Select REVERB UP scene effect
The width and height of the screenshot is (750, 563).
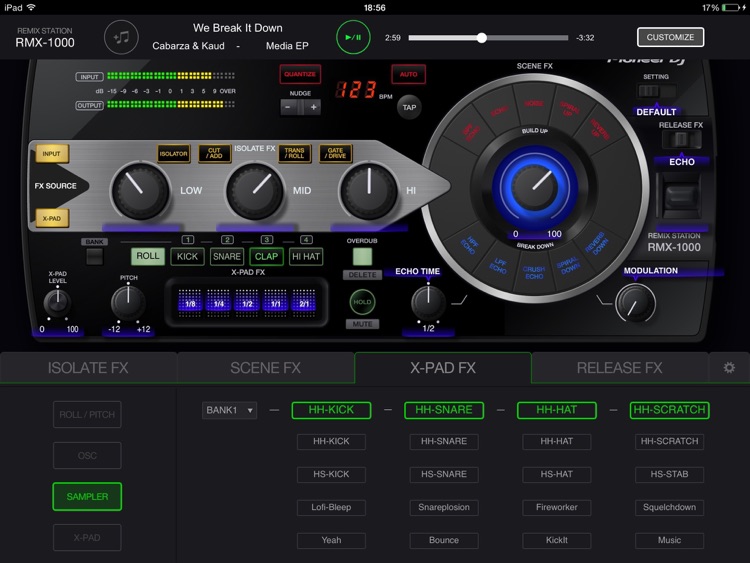coord(599,129)
